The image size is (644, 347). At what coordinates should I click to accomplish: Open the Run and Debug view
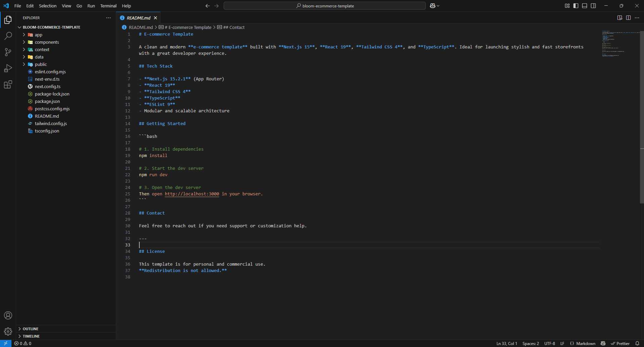[8, 68]
